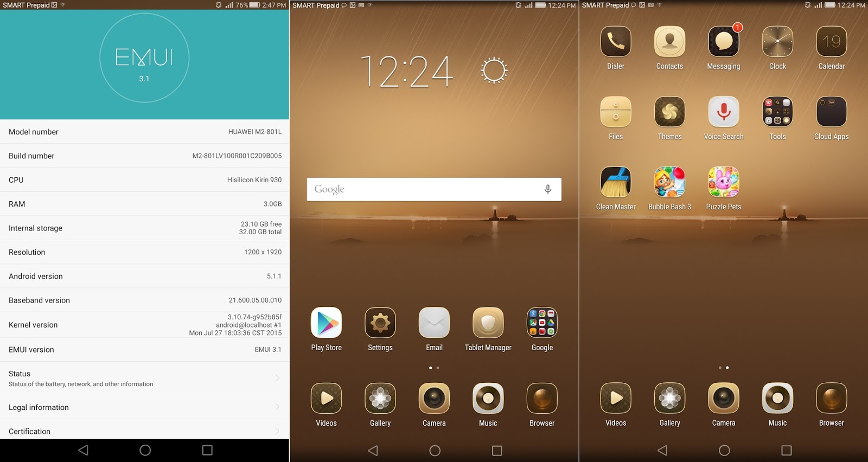Tap the sunny weather widget icon
Image resolution: width=868 pixels, height=462 pixels.
[x=494, y=70]
